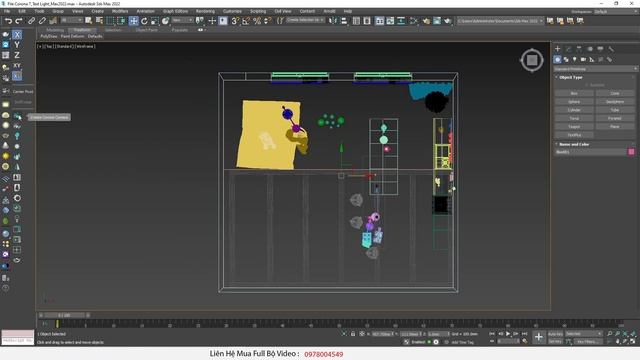Open the Create panel plus tab
Viewport: 640px width, 360px height.
click(558, 49)
